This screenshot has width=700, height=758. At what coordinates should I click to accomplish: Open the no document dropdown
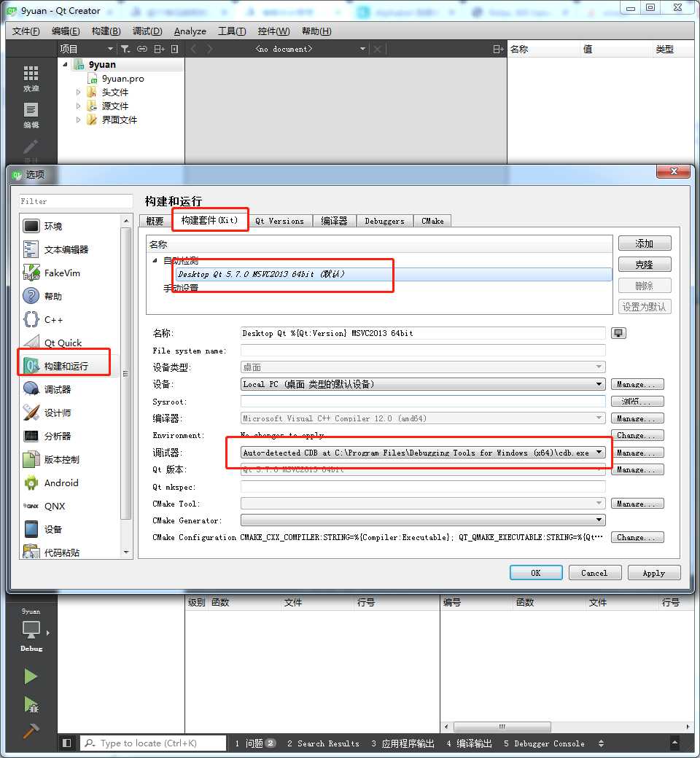362,49
